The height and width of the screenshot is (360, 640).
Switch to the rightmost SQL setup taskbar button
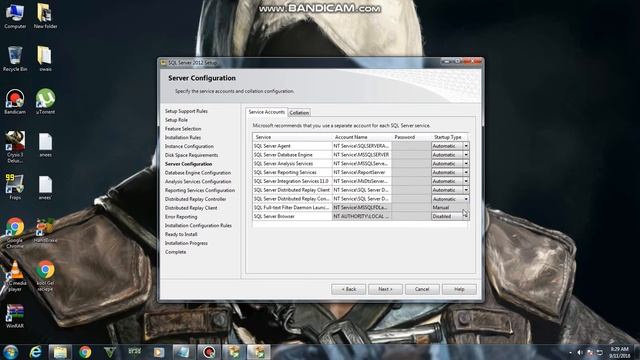tap(258, 352)
